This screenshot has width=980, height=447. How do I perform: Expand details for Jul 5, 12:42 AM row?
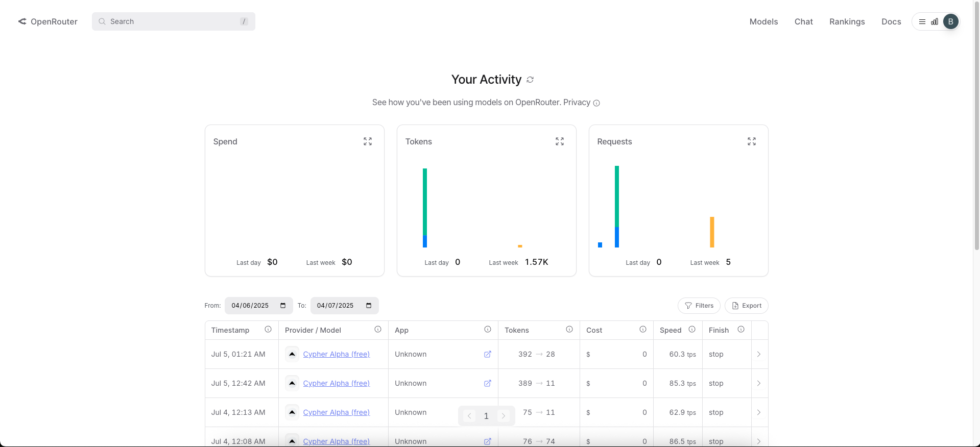point(759,383)
